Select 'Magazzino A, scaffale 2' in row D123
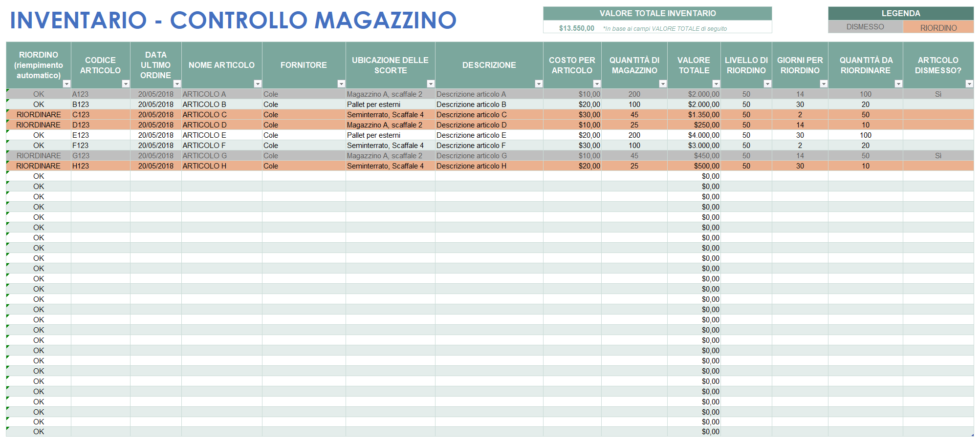The height and width of the screenshot is (442, 980). point(390,125)
